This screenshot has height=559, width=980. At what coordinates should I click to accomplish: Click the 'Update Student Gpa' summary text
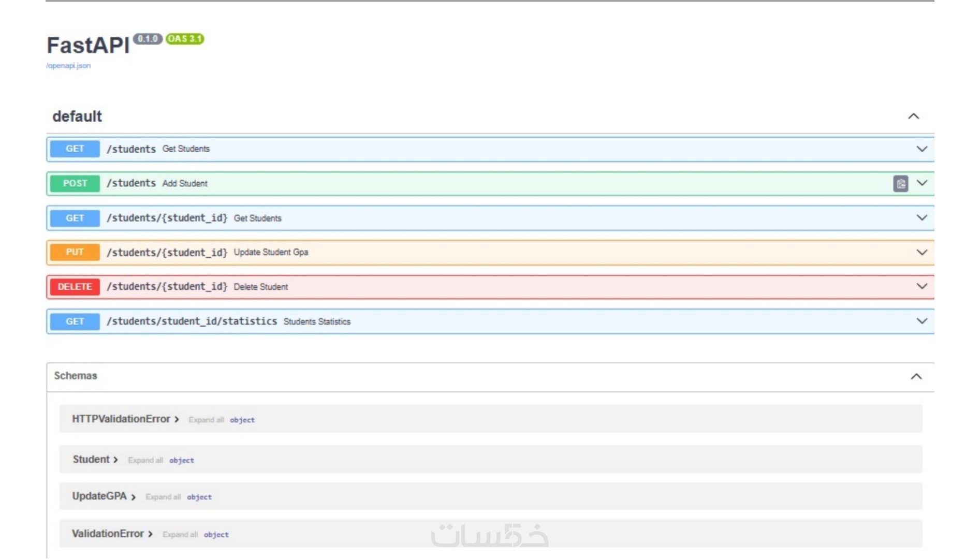(271, 253)
